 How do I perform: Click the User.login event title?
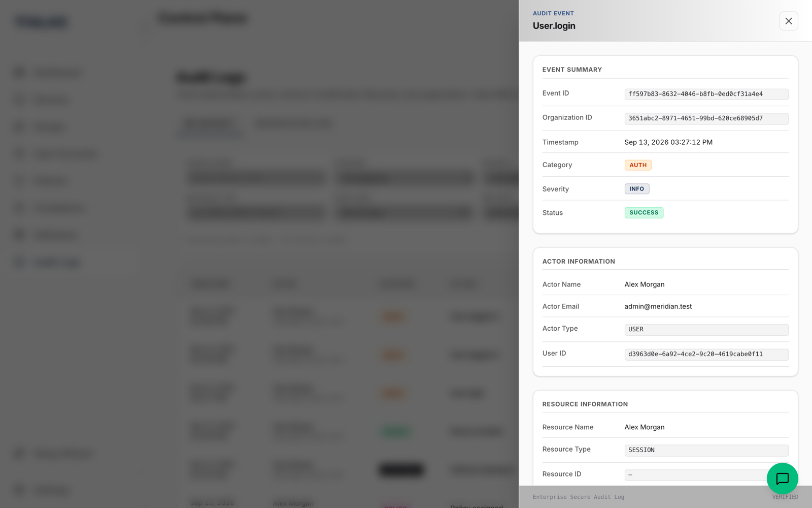click(554, 26)
